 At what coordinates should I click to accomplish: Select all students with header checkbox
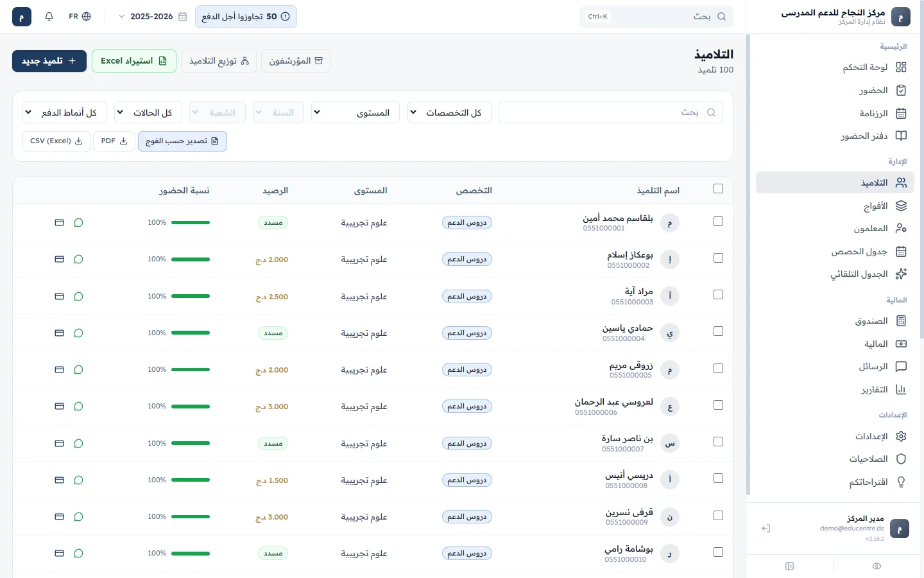[x=718, y=189]
